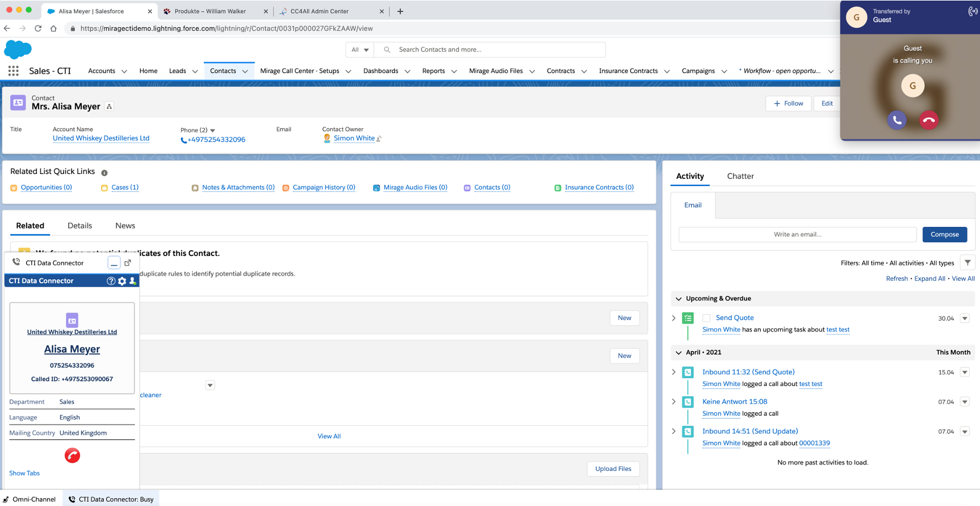
Task: Collapse the Upcoming & Overdue section
Action: coord(679,299)
